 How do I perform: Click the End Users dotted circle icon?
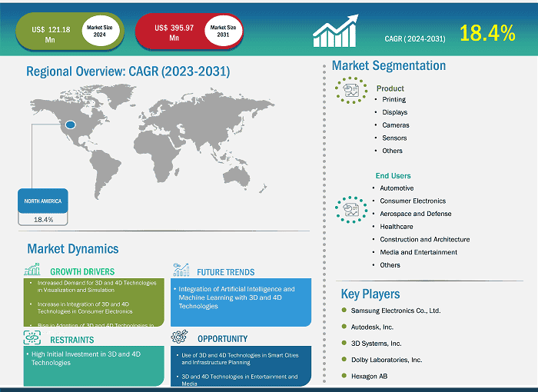351,210
